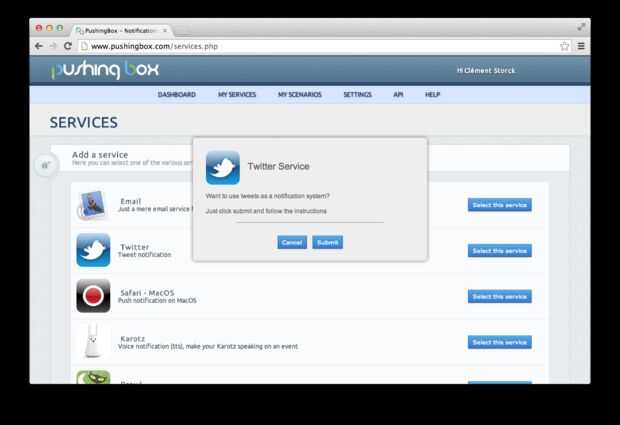Click the Twitter Service dialog title
Screen dimensions: 620x425
(x=278, y=166)
